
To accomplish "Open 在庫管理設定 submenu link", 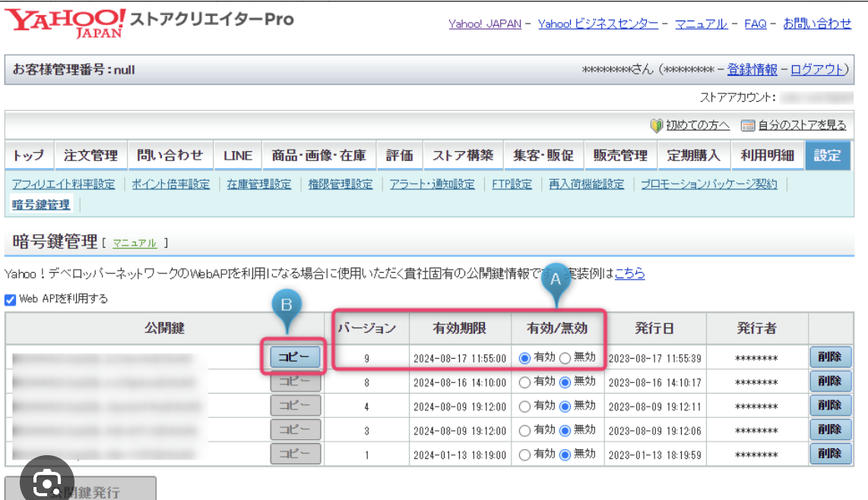I will coord(258,185).
